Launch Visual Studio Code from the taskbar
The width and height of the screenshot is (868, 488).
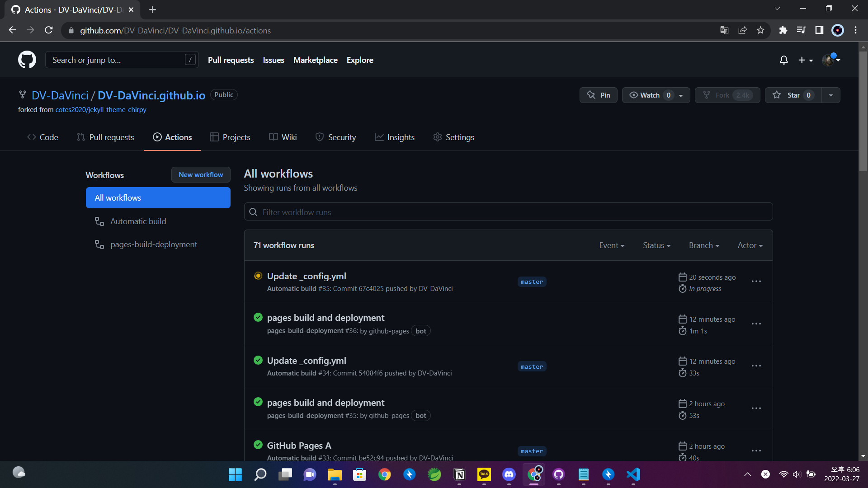tap(633, 474)
